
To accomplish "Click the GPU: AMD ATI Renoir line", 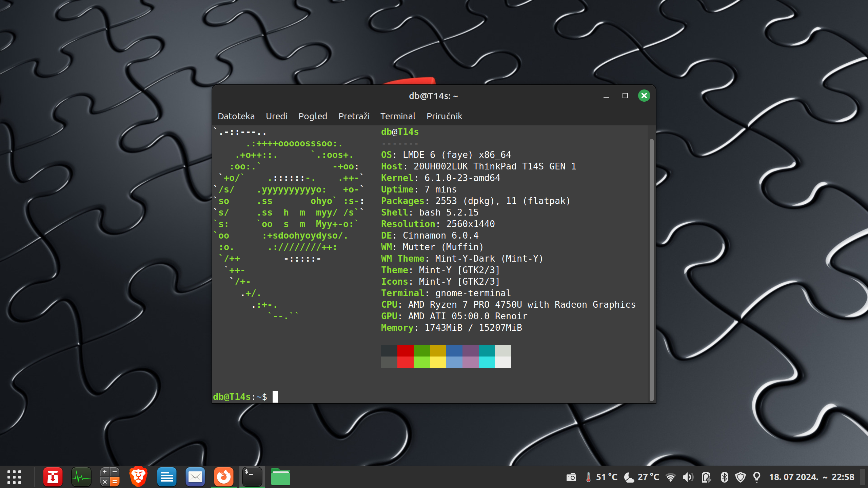I will pos(454,316).
